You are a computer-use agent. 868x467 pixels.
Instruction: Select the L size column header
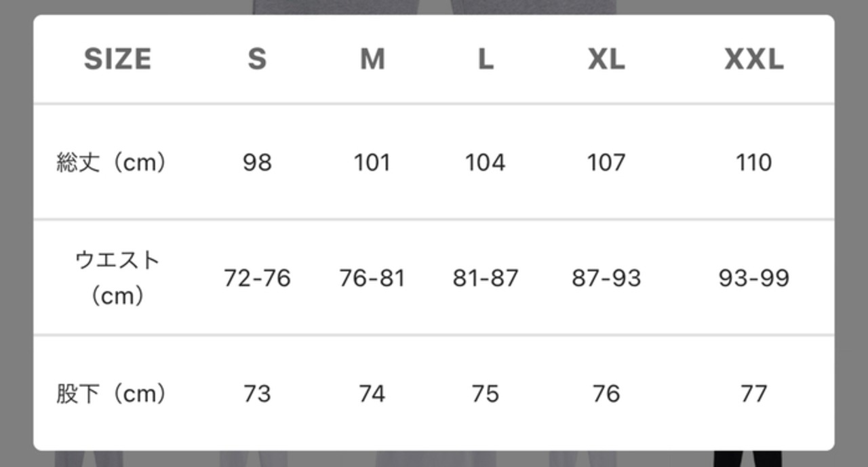coord(486,60)
